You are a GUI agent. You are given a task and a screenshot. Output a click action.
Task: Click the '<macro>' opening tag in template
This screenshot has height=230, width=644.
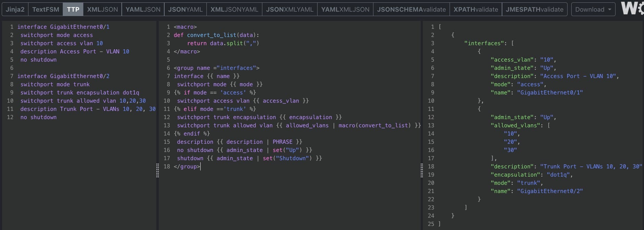[185, 27]
